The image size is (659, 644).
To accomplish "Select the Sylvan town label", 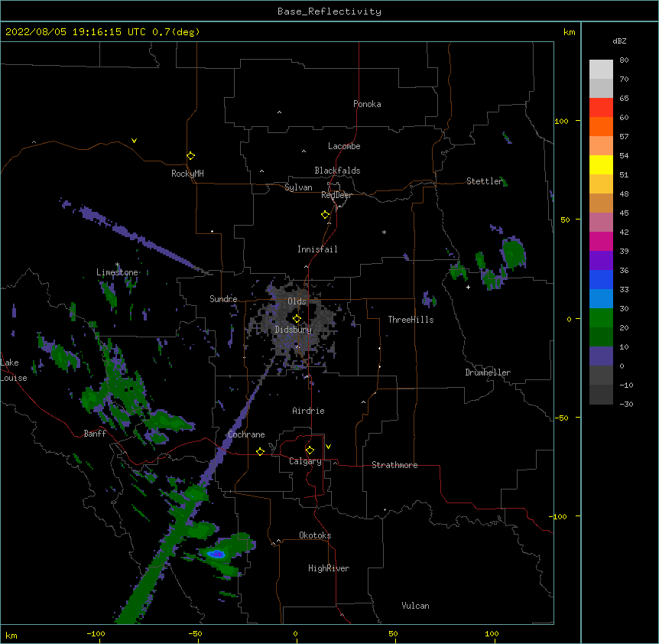I will coord(298,187).
